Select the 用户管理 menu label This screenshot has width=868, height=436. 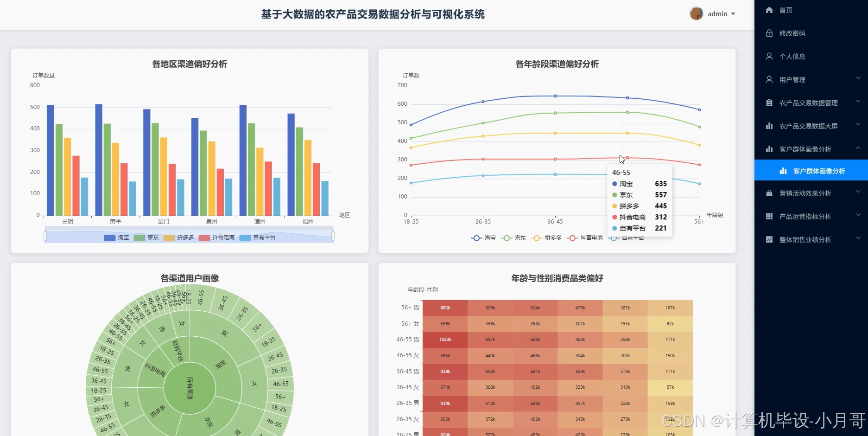[792, 80]
